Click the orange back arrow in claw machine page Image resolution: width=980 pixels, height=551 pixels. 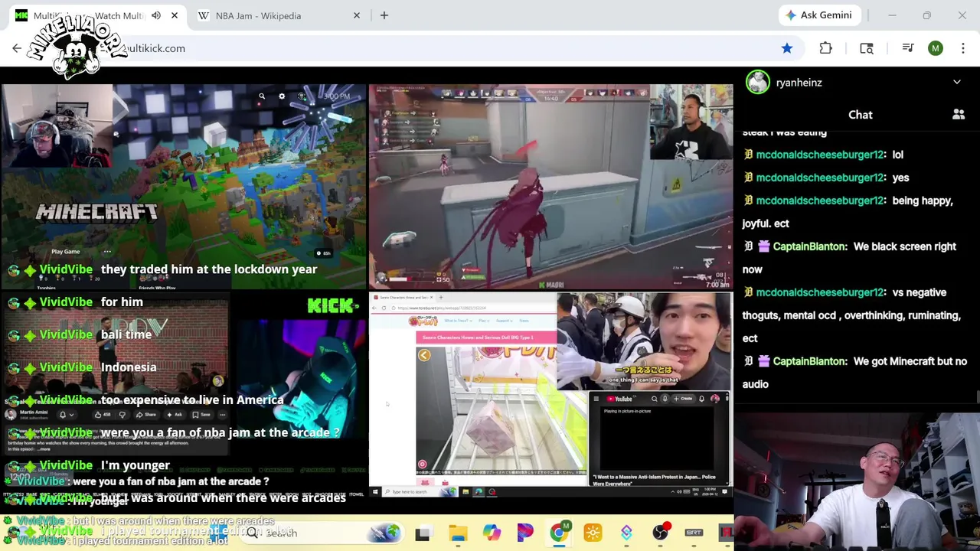424,355
